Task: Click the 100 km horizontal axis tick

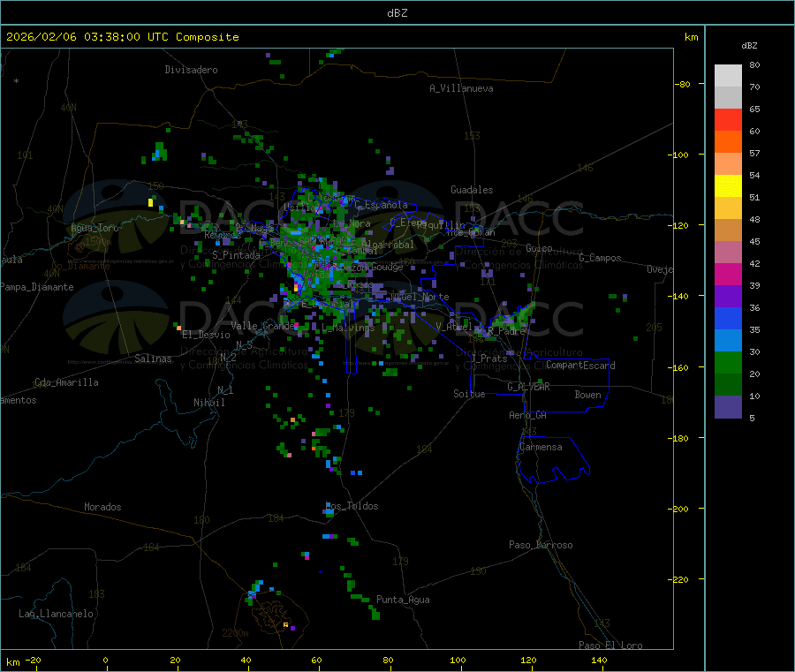Action: [458, 660]
